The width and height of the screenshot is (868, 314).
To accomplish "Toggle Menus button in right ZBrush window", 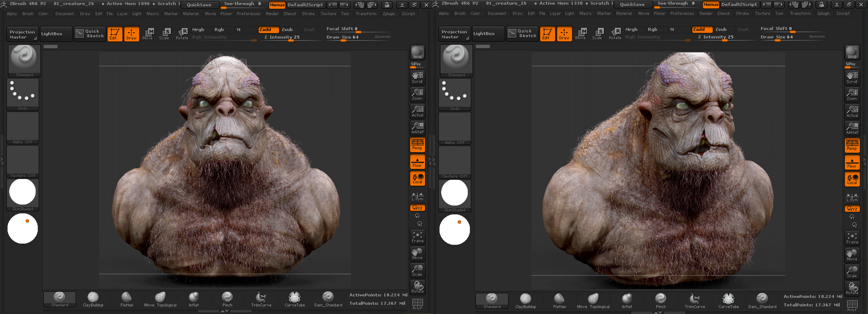I will click(711, 5).
